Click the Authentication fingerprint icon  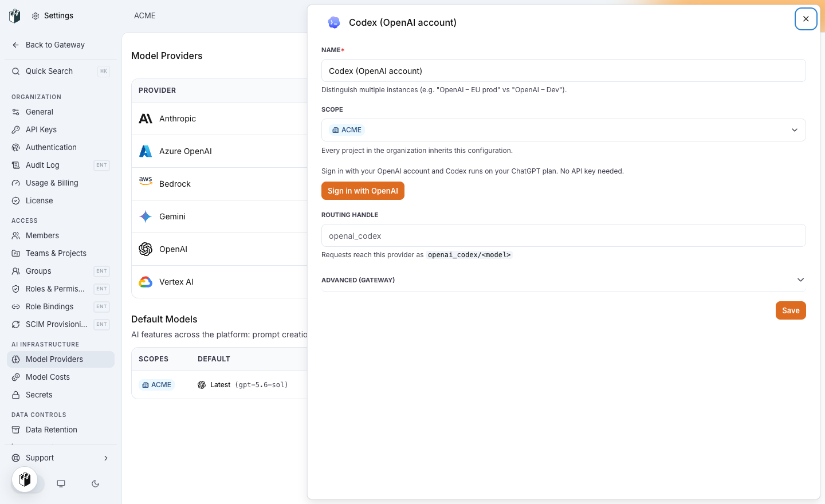(16, 148)
